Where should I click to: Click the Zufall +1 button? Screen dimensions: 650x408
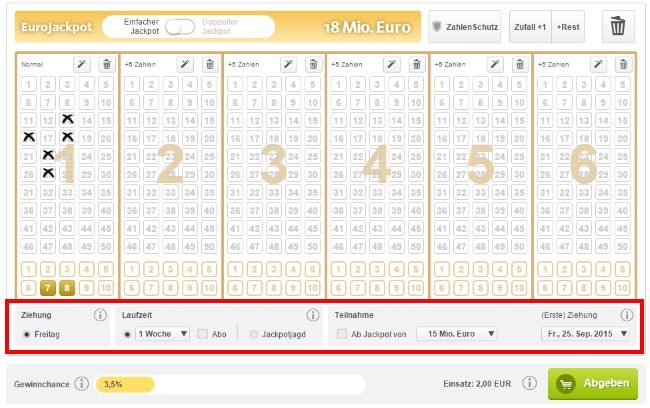tap(530, 27)
